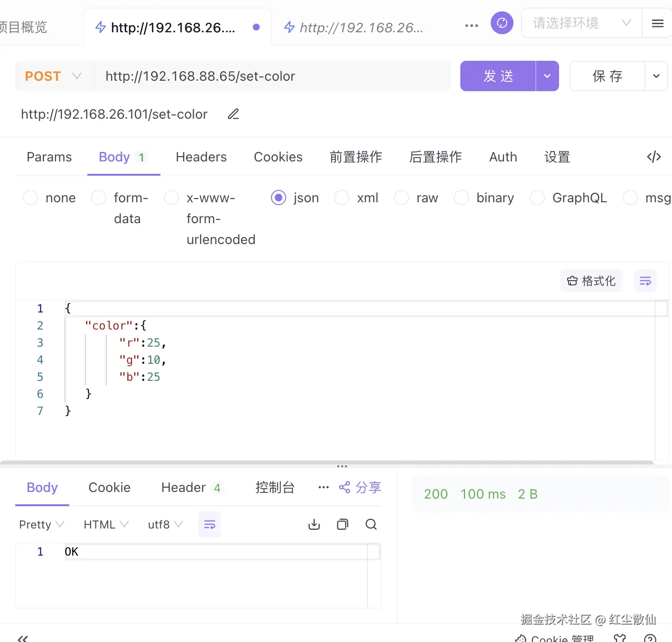
Task: Click the lightning icon on first request tab
Action: coord(101,27)
